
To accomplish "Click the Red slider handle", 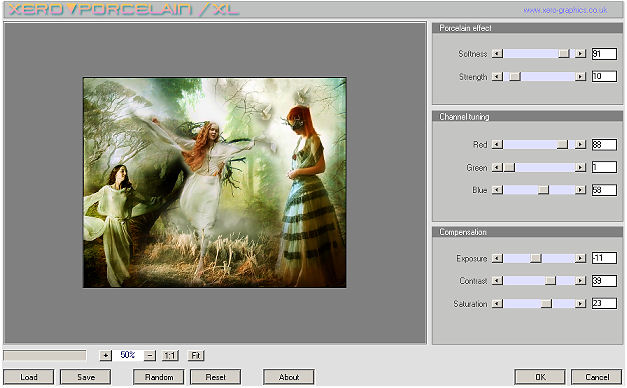I will click(562, 144).
